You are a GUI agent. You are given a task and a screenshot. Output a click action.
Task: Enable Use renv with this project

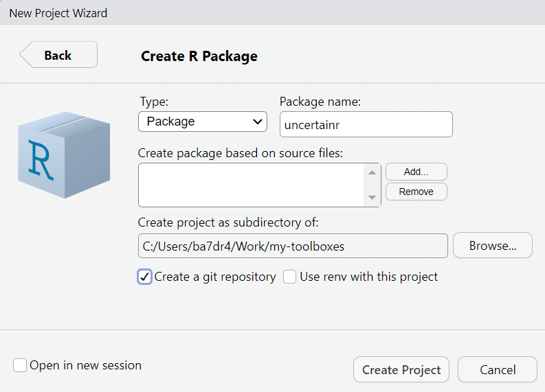pos(289,277)
